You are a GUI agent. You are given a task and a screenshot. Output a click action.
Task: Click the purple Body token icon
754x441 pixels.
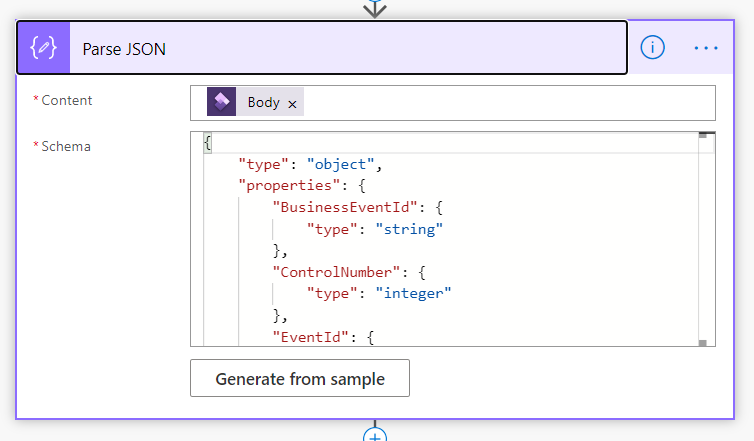(221, 101)
